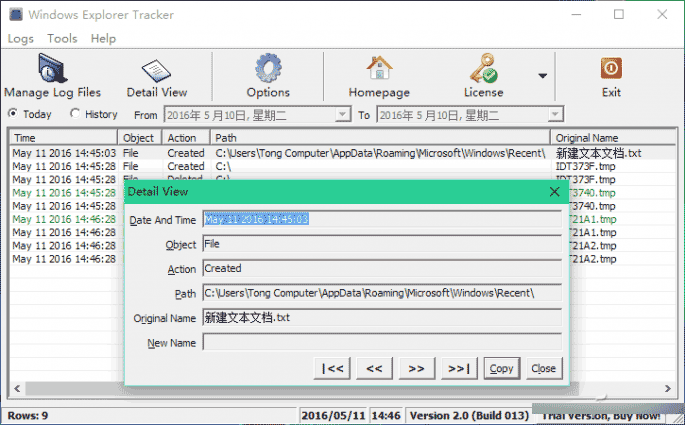Go to Homepage via house icon
685x425 pixels.
tap(379, 75)
